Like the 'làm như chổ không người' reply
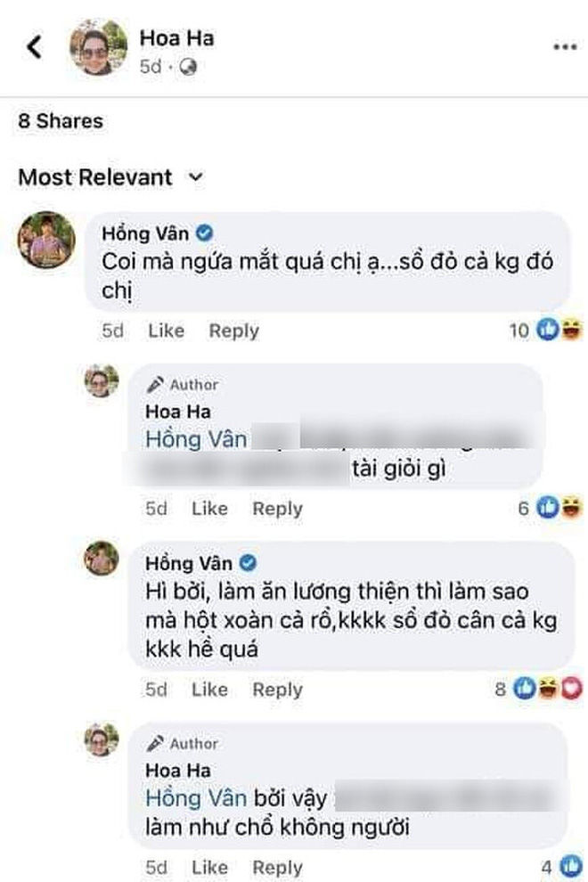This screenshot has height=882, width=588. pyautogui.click(x=209, y=867)
